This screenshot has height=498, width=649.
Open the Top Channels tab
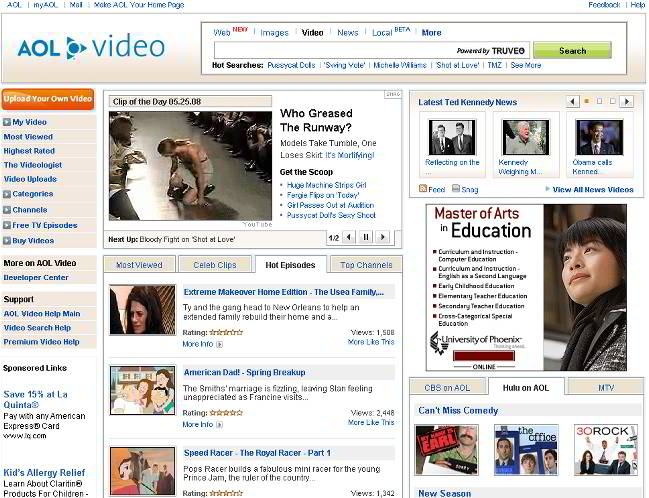pos(366,265)
